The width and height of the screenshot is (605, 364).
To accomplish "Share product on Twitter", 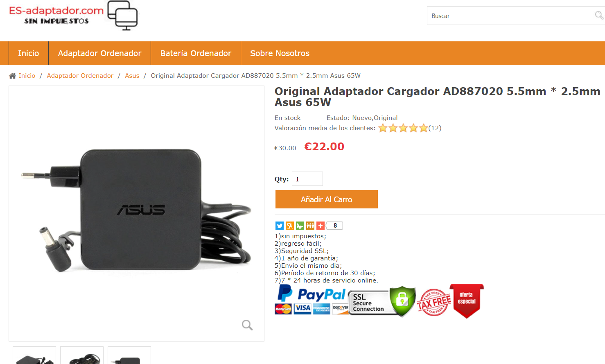I will tap(280, 226).
